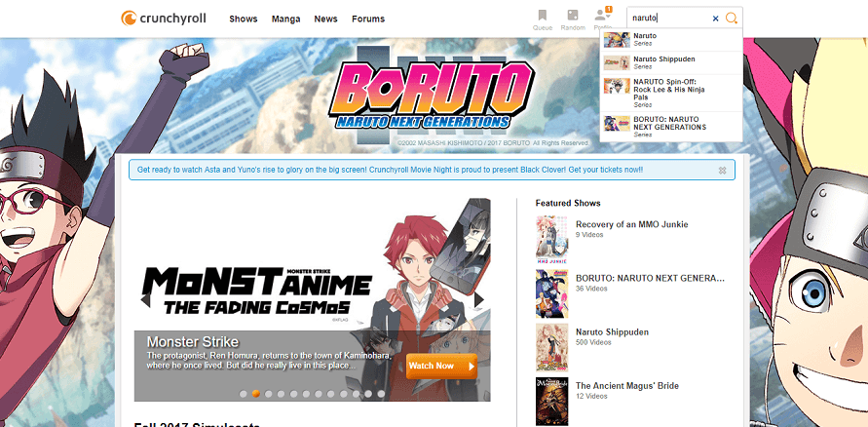Select the third carousel dot
Screen dimensions: 868x427
click(269, 394)
